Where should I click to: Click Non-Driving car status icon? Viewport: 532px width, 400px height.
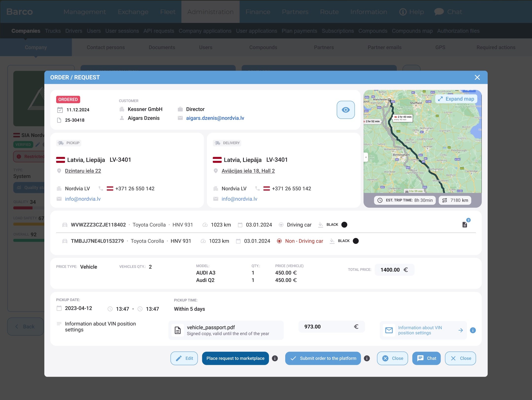(279, 241)
